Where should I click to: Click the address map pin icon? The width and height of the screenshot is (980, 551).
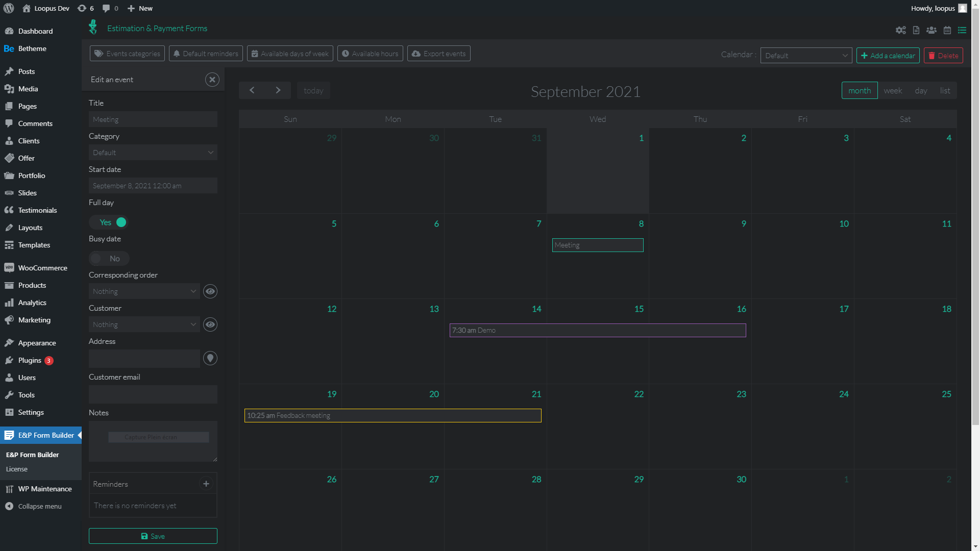coord(210,358)
